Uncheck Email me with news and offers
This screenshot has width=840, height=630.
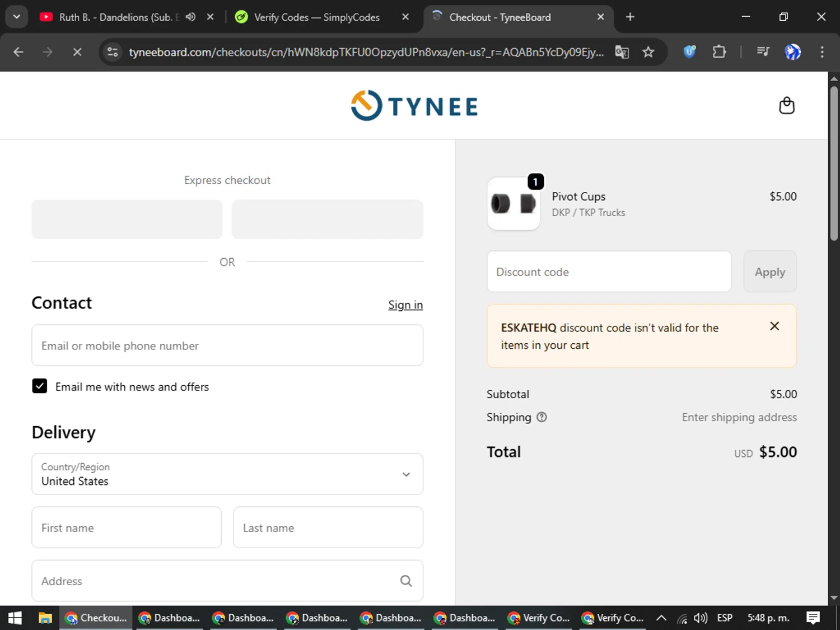pos(39,386)
